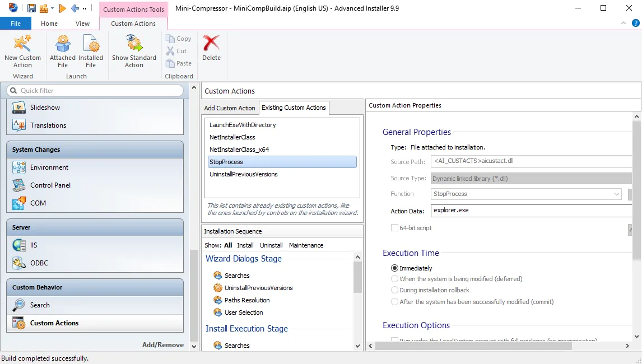Click the Action Data field explorer.exe
This screenshot has width=642, height=364.
(x=532, y=211)
